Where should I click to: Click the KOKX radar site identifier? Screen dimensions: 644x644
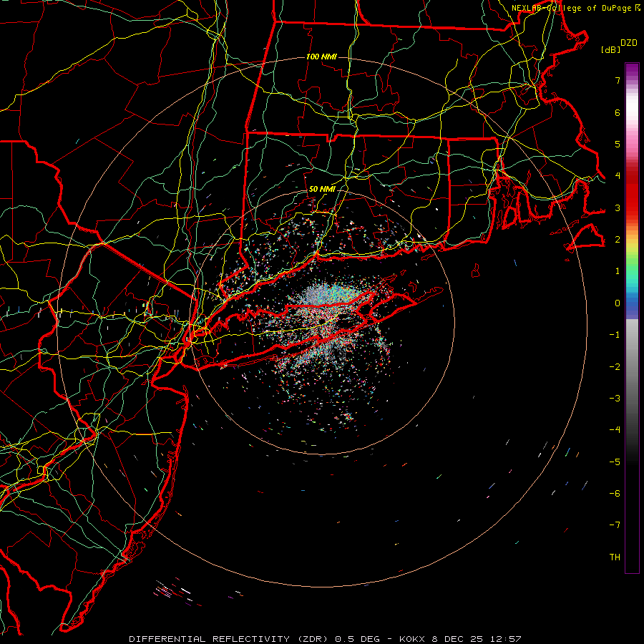(414, 639)
